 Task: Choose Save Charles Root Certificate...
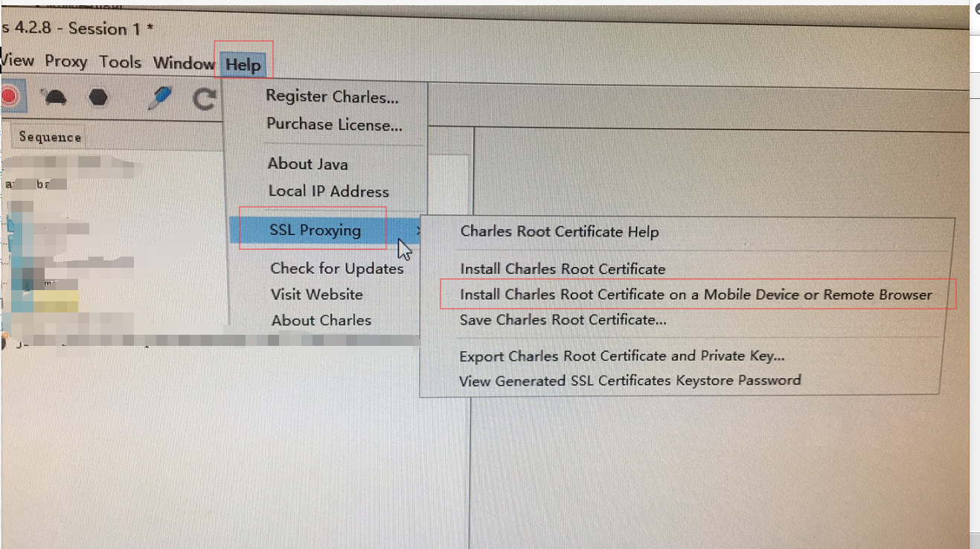click(563, 320)
